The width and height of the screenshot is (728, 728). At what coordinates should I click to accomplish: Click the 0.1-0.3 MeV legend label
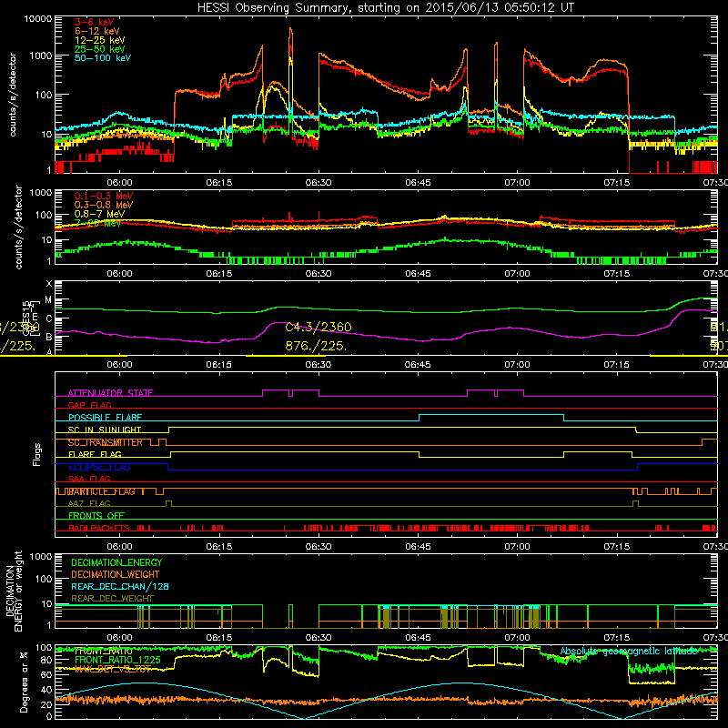pos(104,196)
